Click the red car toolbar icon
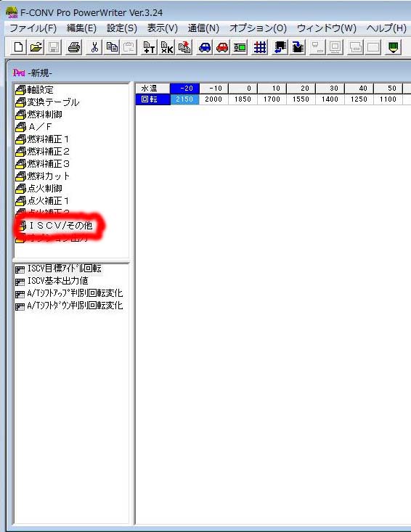The width and height of the screenshot is (411, 532). click(222, 47)
